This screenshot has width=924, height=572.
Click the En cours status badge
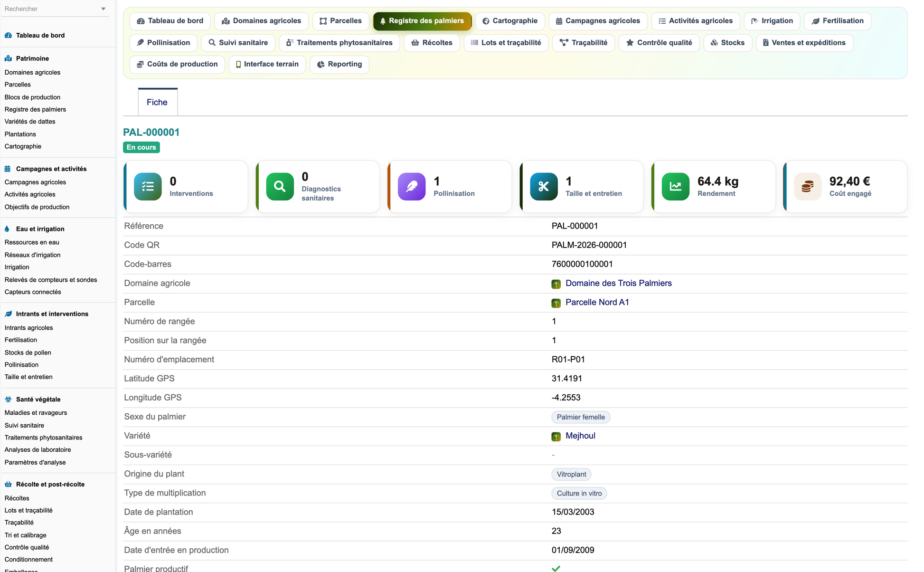(x=141, y=147)
